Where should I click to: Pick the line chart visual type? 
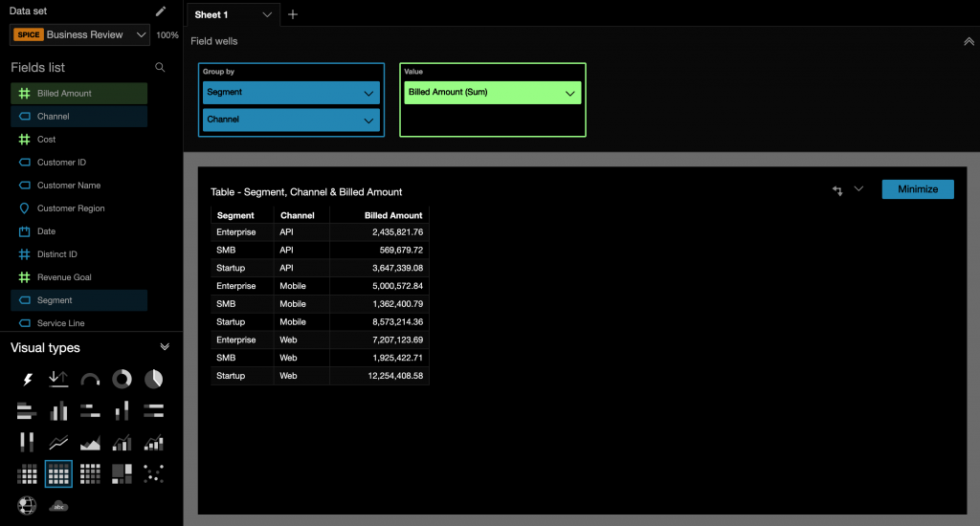[58, 442]
